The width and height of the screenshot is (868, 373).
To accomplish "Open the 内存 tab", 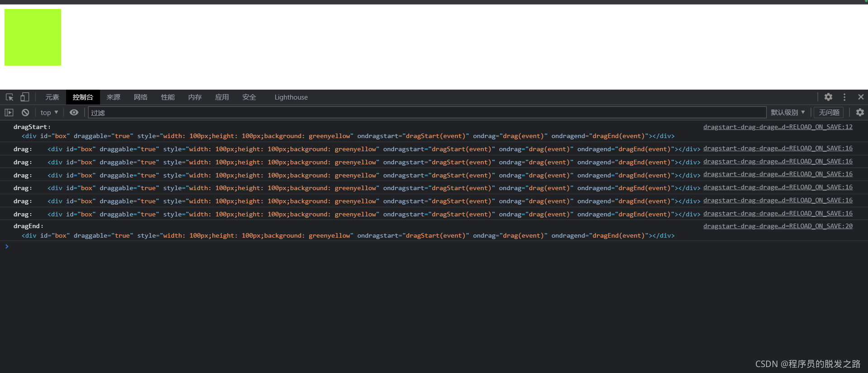I will point(195,97).
